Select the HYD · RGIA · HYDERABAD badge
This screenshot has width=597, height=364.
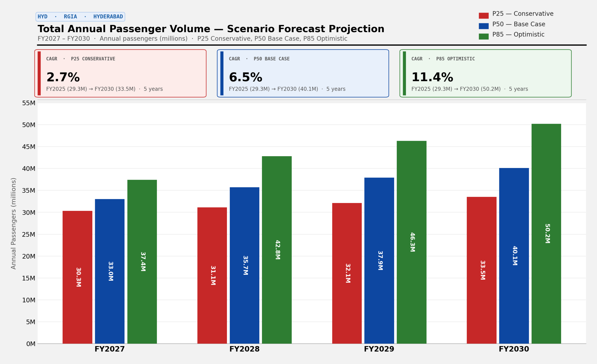point(80,17)
